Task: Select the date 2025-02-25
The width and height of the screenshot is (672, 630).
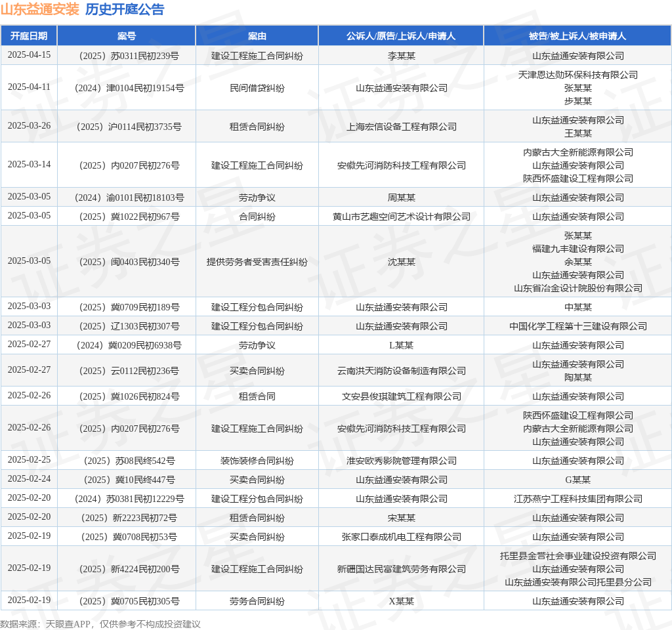Action: click(29, 459)
